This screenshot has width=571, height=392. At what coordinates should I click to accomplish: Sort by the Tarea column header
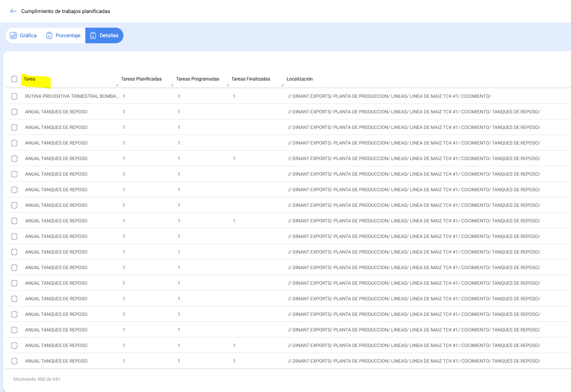coord(29,79)
